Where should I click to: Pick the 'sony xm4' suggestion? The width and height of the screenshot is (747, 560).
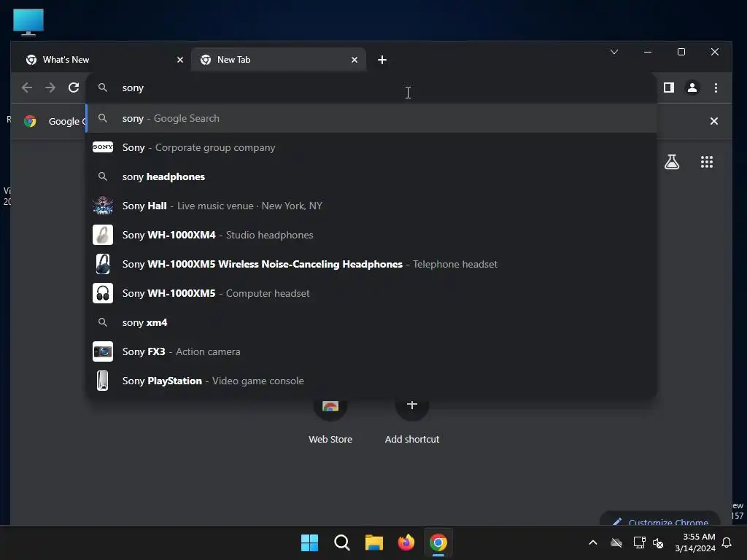(371, 322)
